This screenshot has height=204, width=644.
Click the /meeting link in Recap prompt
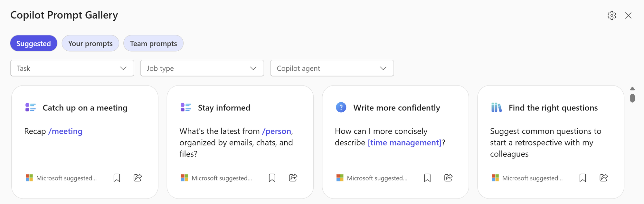point(65,131)
